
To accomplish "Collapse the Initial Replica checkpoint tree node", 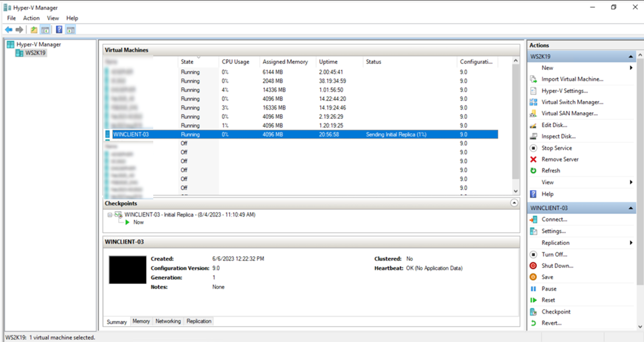I will click(x=110, y=215).
